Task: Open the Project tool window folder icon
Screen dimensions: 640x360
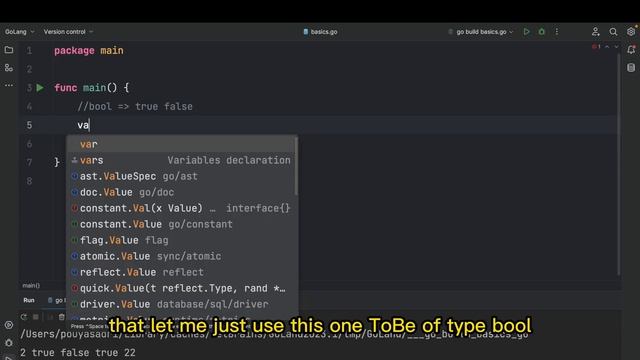Action: pyautogui.click(x=9, y=50)
